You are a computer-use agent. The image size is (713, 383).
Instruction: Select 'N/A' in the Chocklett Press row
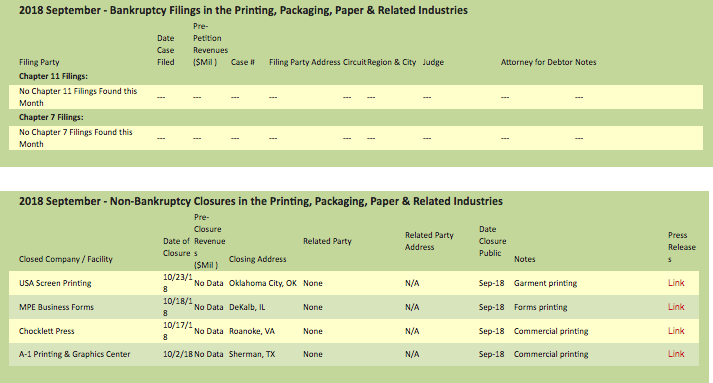(x=412, y=332)
